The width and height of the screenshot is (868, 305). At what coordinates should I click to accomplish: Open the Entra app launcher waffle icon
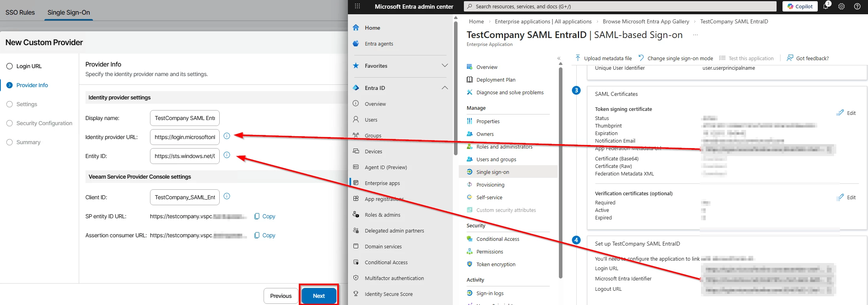(357, 6)
